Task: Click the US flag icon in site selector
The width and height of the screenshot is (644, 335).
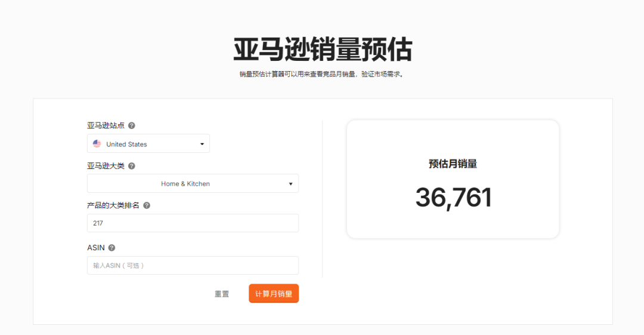Action: pos(97,144)
